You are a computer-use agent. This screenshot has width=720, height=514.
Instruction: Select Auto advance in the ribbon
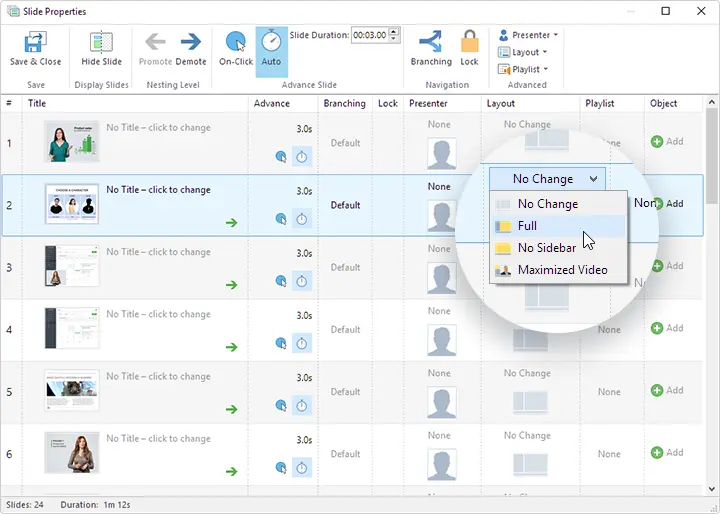(271, 51)
